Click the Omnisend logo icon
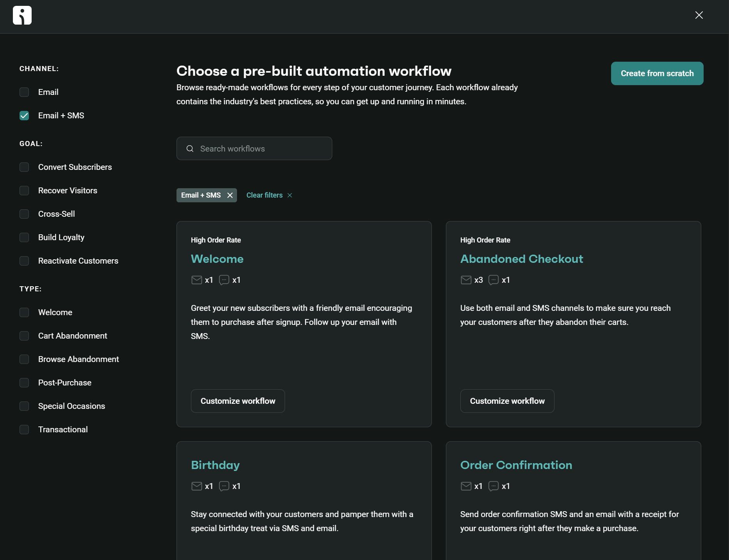 tap(22, 15)
